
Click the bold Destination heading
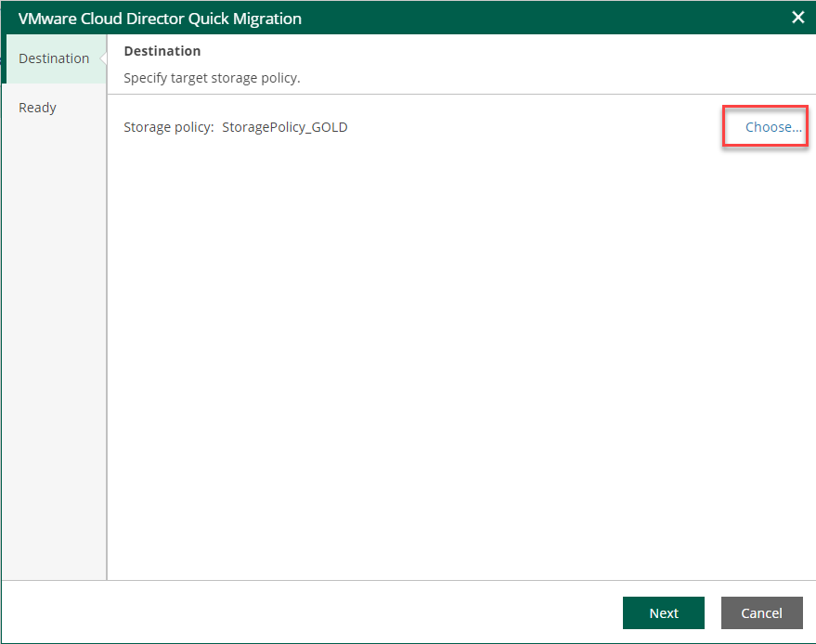(162, 51)
